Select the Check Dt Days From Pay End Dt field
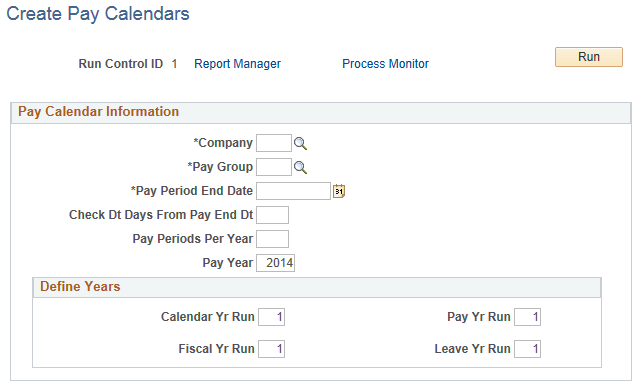Image resolution: width=642 pixels, height=386 pixels. click(272, 215)
